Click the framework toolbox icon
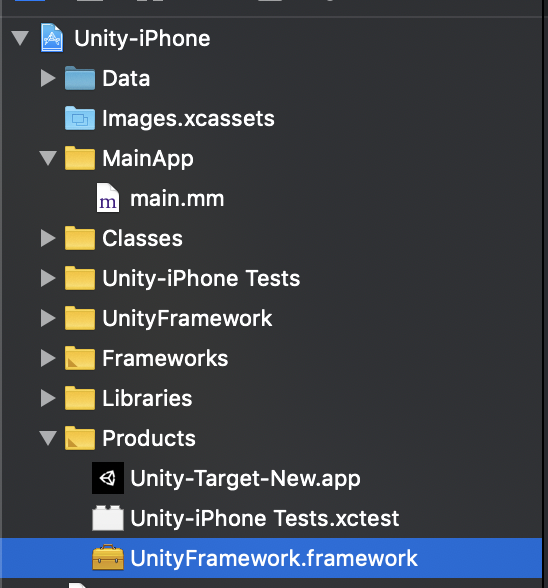Image resolution: width=548 pixels, height=588 pixels. [108, 558]
